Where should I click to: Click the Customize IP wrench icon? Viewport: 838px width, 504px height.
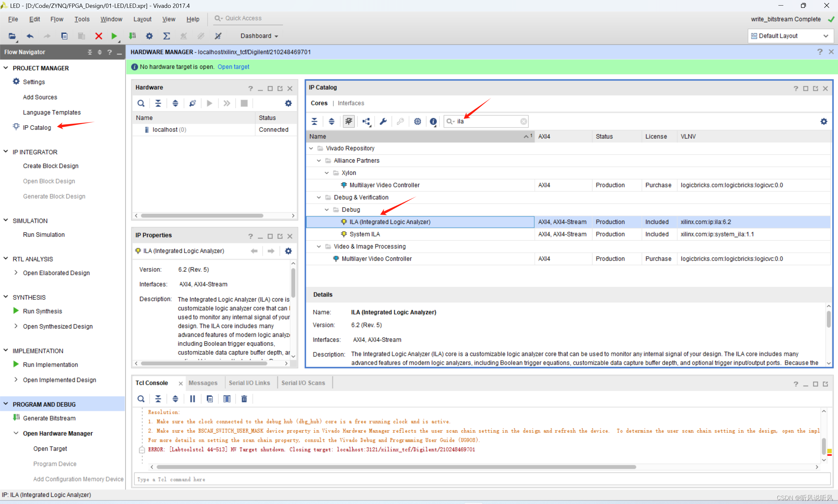(x=383, y=121)
